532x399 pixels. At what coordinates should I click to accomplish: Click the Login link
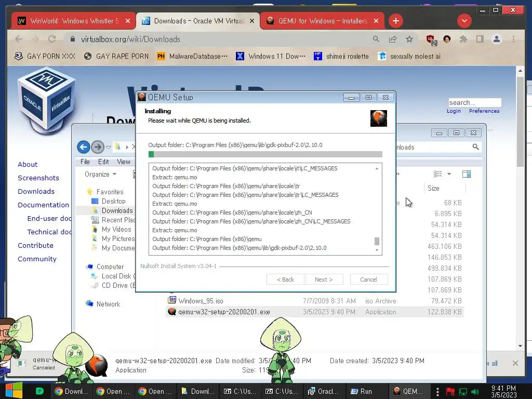coord(454,111)
